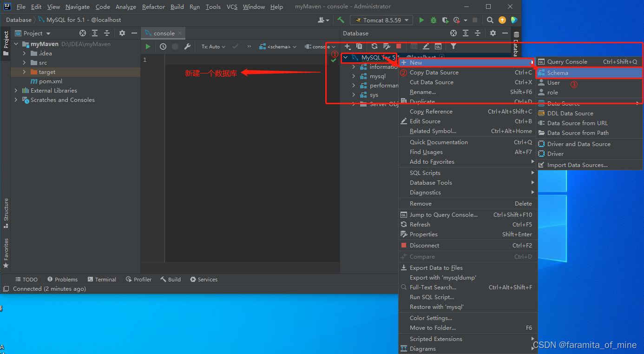Image resolution: width=644 pixels, height=354 pixels.
Task: Open the query history clock icon
Action: 163,47
